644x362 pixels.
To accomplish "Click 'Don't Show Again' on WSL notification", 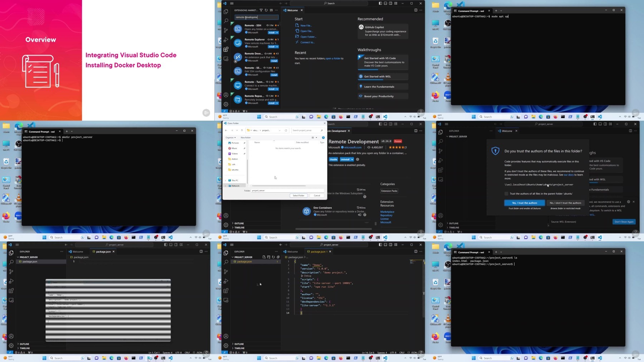I will 624,222.
